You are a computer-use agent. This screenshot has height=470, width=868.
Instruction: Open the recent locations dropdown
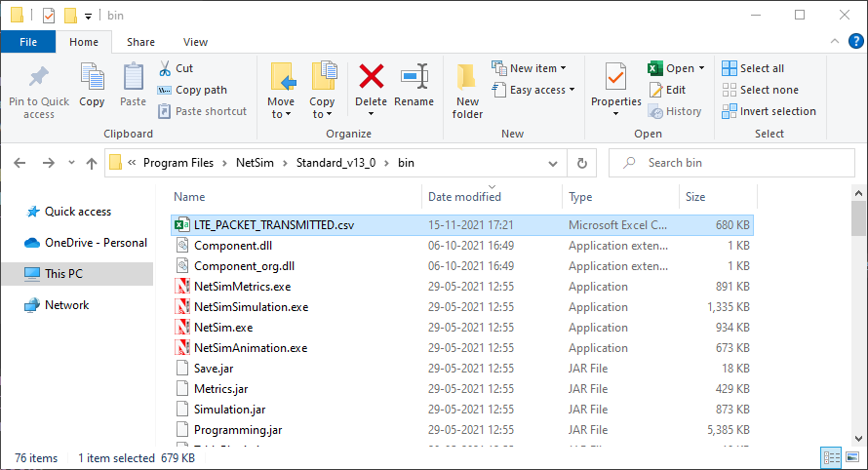point(71,163)
